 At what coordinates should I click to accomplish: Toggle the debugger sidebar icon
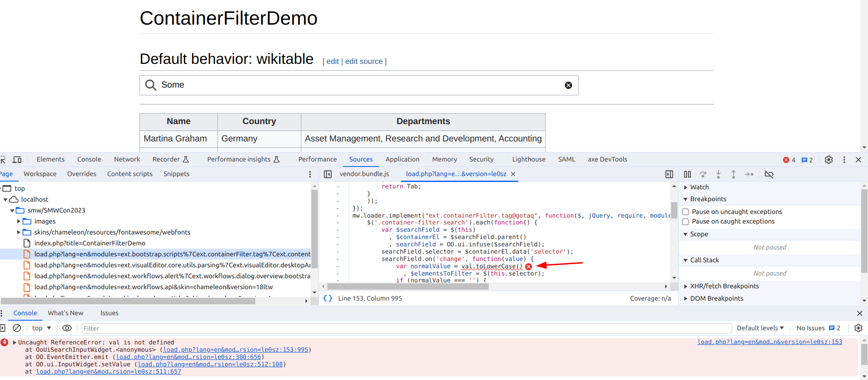tap(669, 174)
